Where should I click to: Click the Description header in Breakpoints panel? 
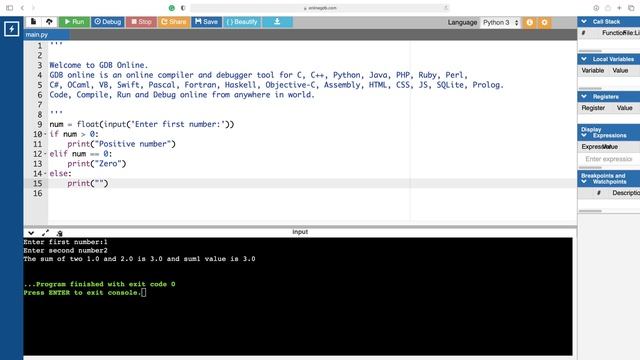[626, 193]
